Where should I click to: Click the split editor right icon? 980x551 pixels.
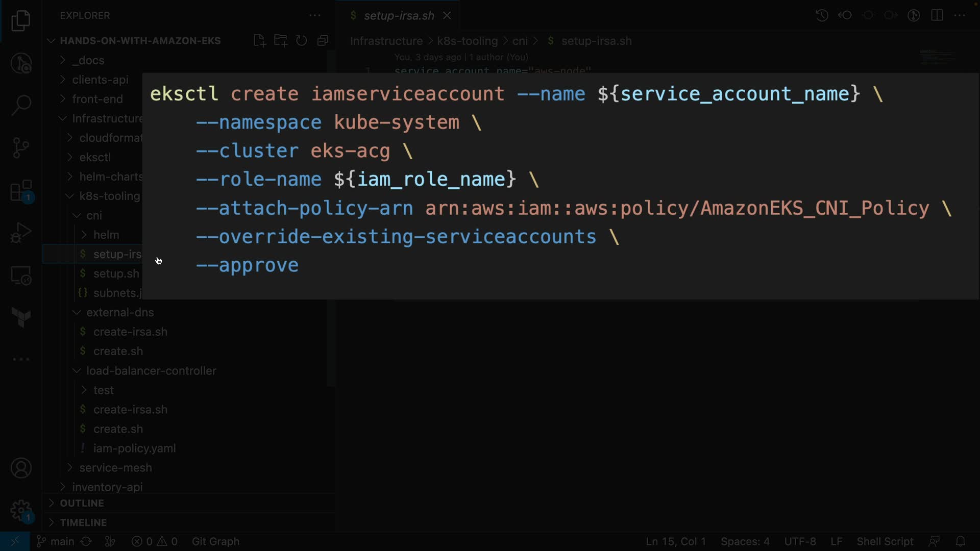pos(937,15)
